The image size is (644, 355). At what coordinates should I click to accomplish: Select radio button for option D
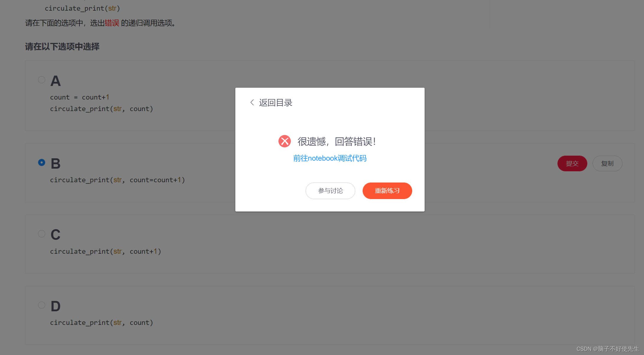42,305
